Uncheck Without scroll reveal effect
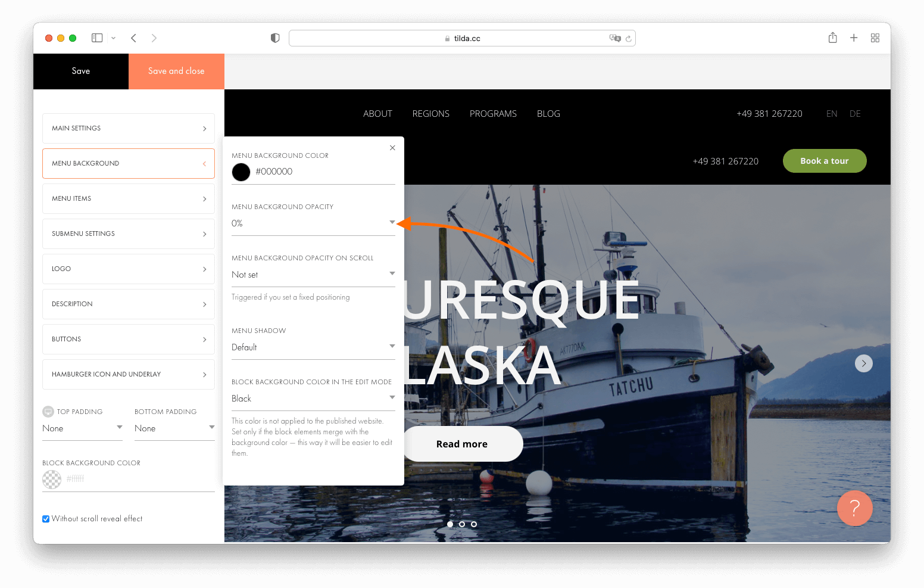Screen dimensions: 924x588 click(46, 518)
